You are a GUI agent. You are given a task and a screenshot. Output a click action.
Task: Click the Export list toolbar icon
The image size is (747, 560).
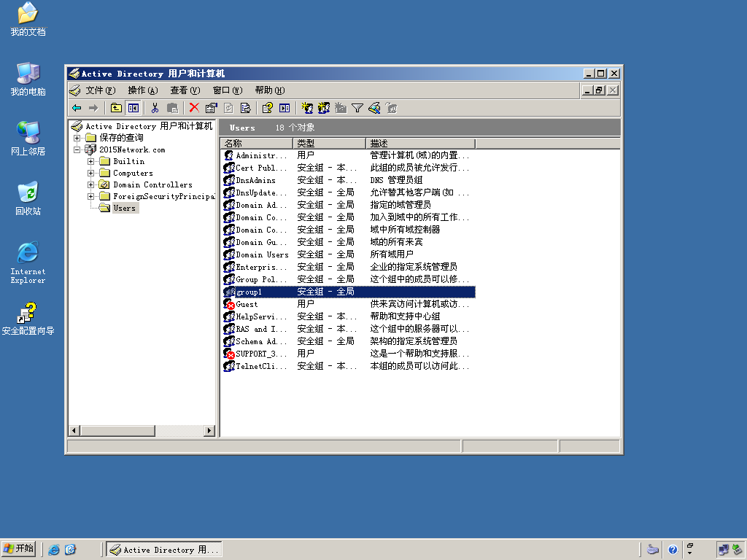click(x=245, y=108)
